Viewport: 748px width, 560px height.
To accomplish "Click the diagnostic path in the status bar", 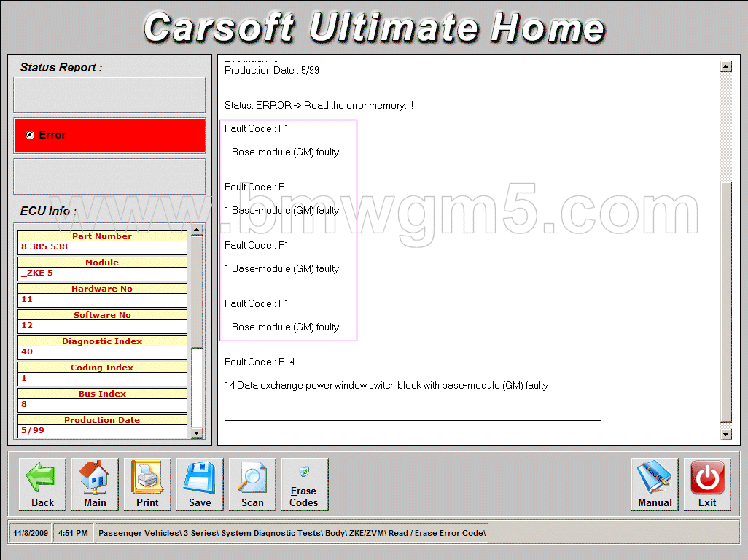I will point(292,533).
